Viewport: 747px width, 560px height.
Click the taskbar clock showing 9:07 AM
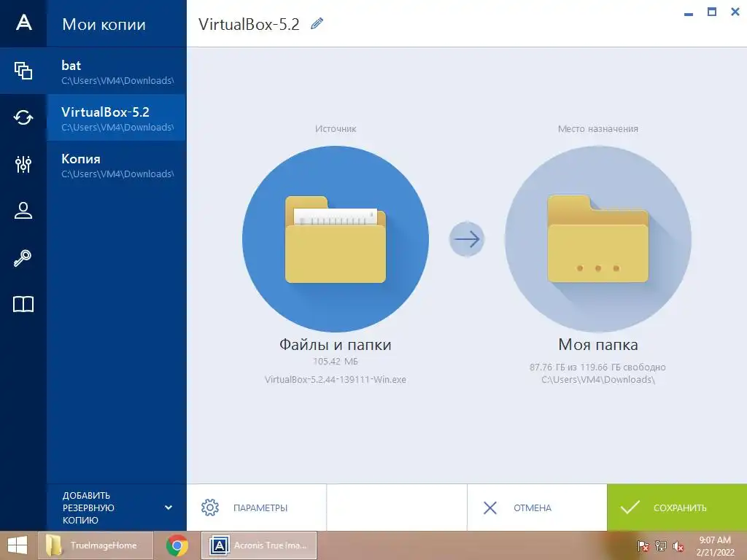tap(715, 545)
